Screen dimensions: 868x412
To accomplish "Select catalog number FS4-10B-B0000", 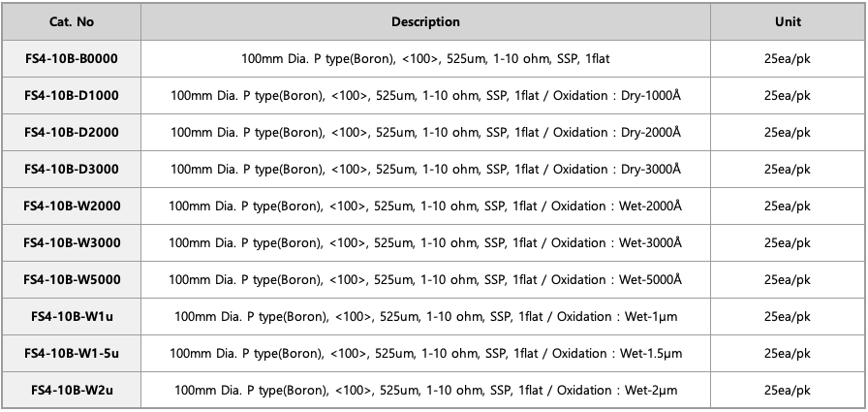I will 72,58.
